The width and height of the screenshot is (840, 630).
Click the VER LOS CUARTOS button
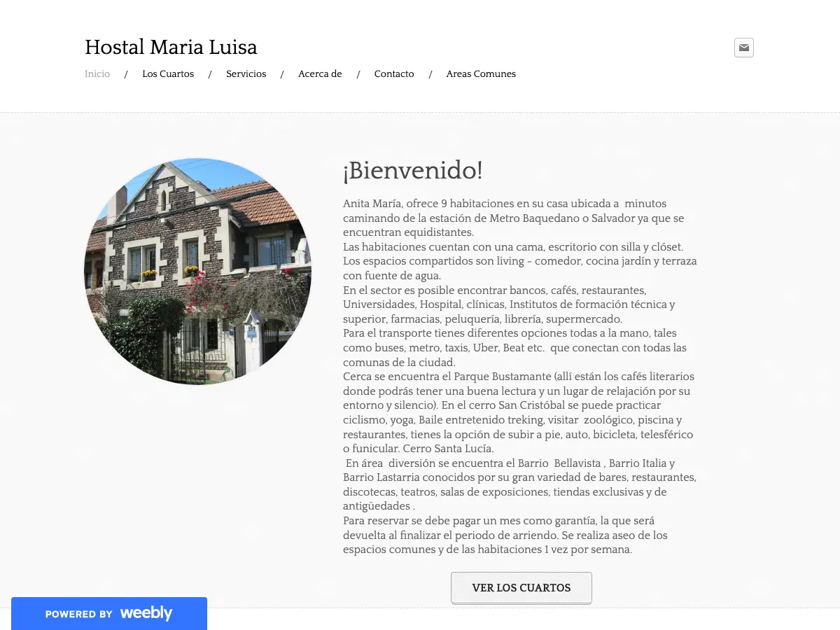click(521, 588)
